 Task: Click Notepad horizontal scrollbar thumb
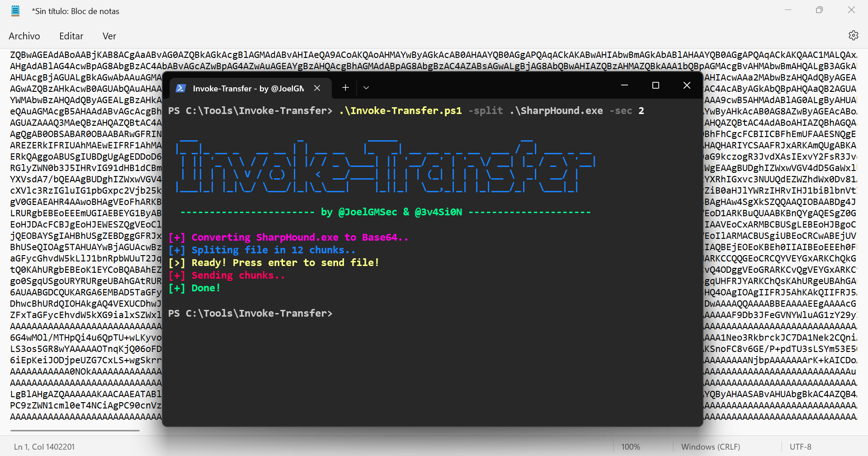(x=75, y=430)
